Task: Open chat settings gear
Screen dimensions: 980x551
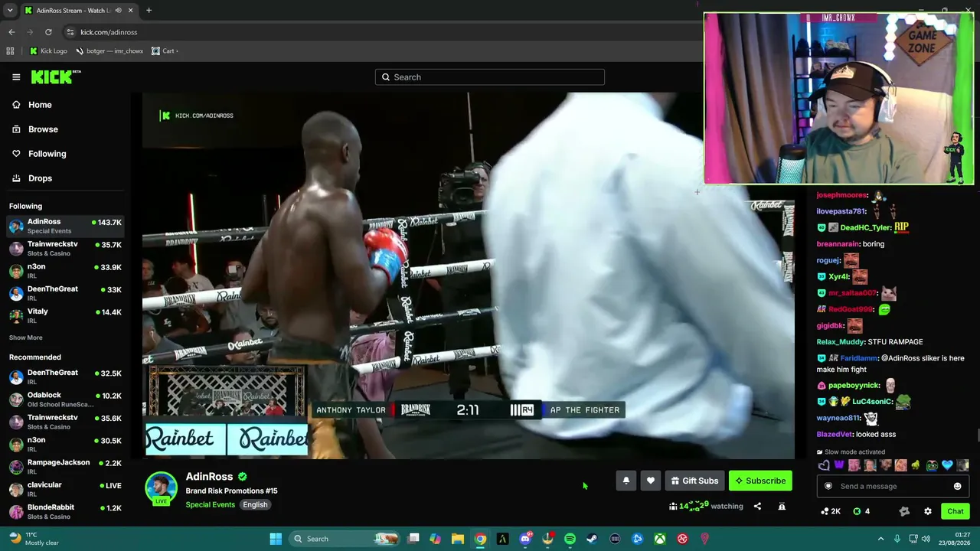Action: tap(928, 511)
